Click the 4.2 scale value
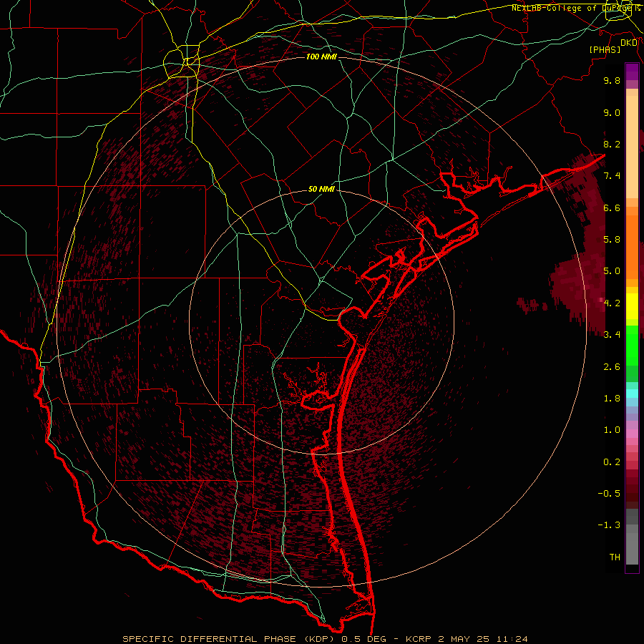Viewport: 644px width, 644px height. (612, 303)
